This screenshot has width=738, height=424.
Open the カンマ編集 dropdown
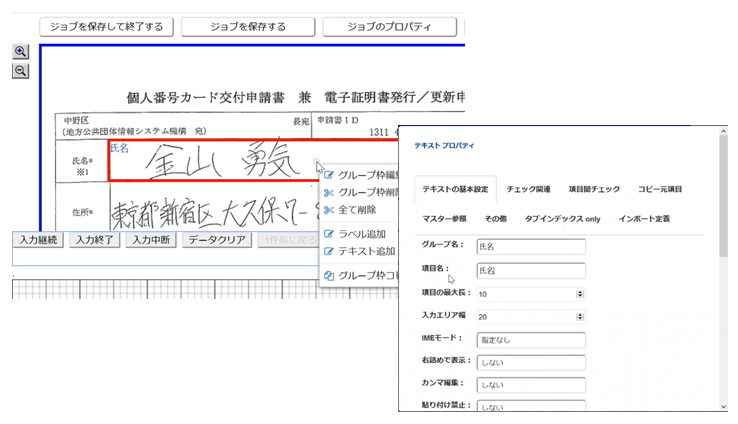point(530,384)
